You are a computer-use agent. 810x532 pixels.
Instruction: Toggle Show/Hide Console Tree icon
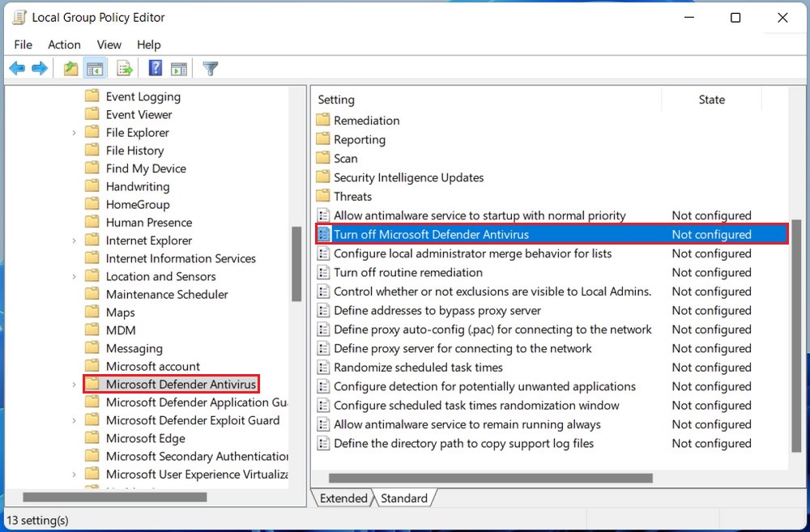click(95, 68)
